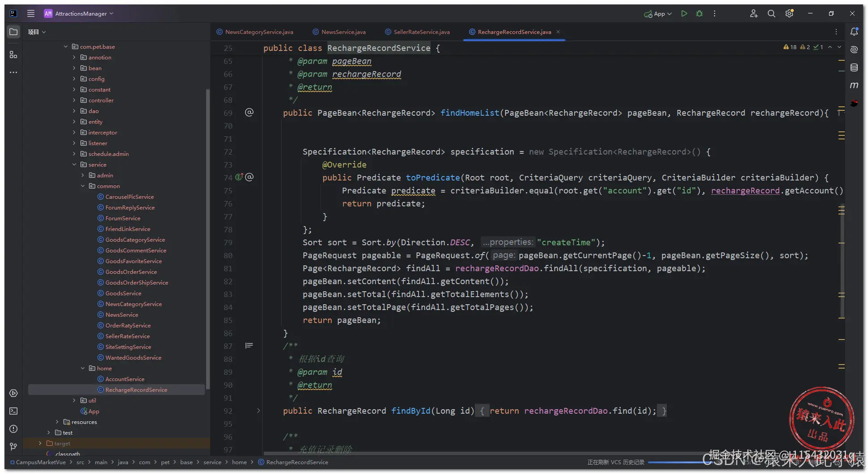Expand the resources folder

pos(57,422)
